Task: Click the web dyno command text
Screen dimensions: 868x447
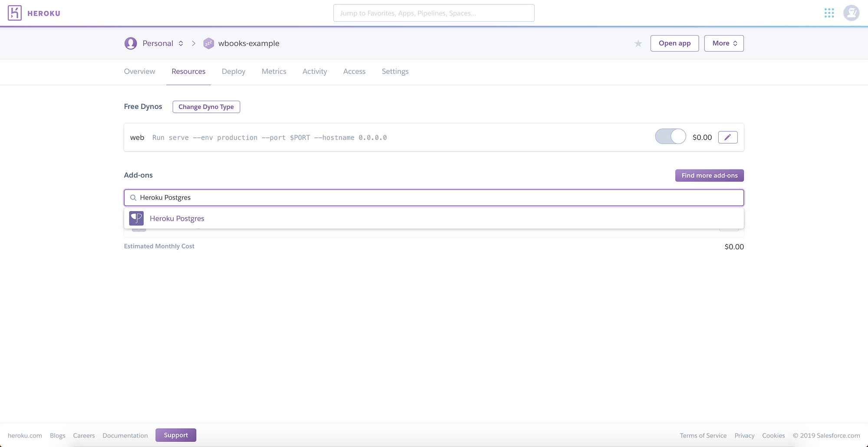Action: (270, 137)
